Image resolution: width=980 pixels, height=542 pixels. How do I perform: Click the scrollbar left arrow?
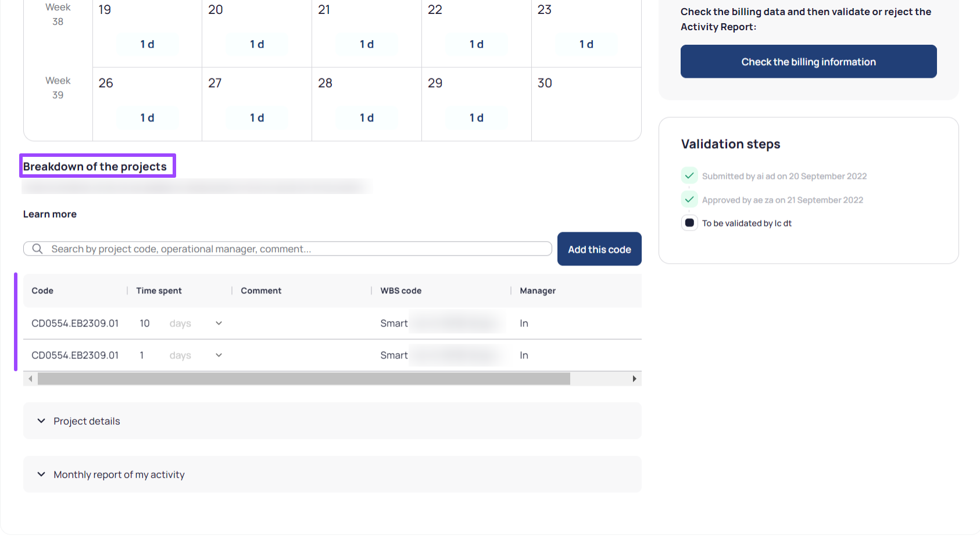point(30,379)
